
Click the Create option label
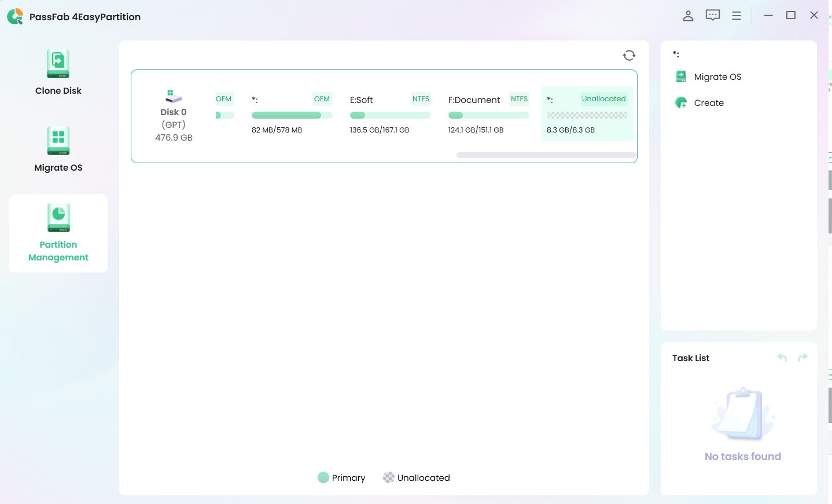click(x=709, y=102)
